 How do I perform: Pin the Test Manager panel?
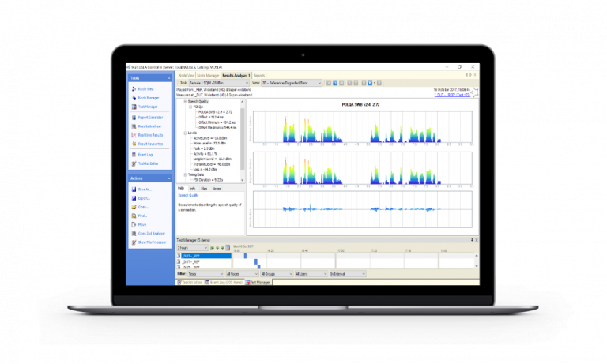(x=472, y=240)
